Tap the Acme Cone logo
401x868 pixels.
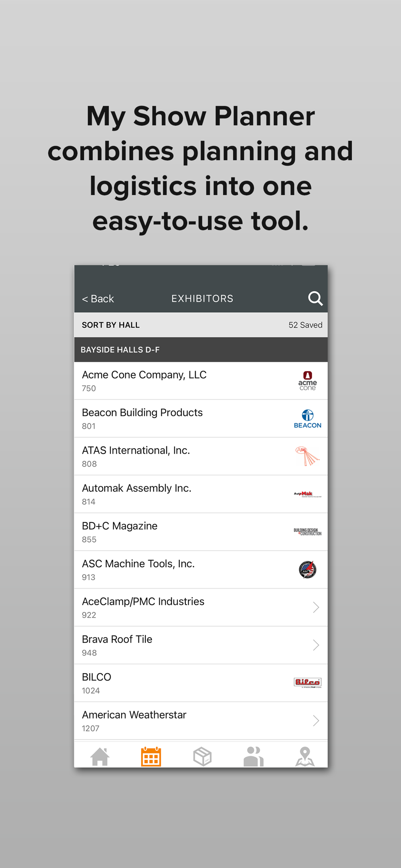pos(308,381)
